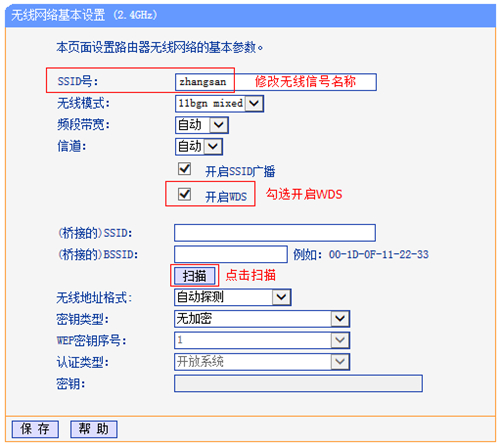This screenshot has width=500, height=446.
Task: Click the (桥接的)SSID label
Action: (95, 233)
